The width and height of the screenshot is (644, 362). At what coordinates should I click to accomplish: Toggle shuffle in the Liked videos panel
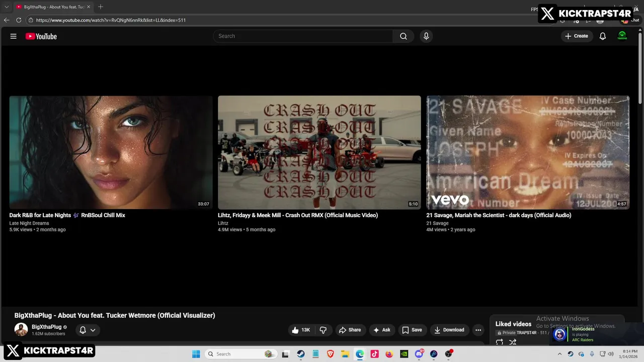pos(513,342)
